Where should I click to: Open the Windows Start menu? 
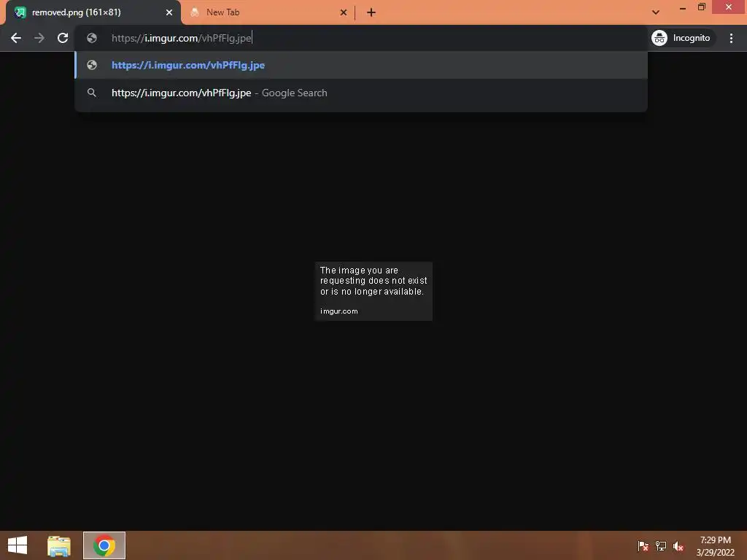18,545
